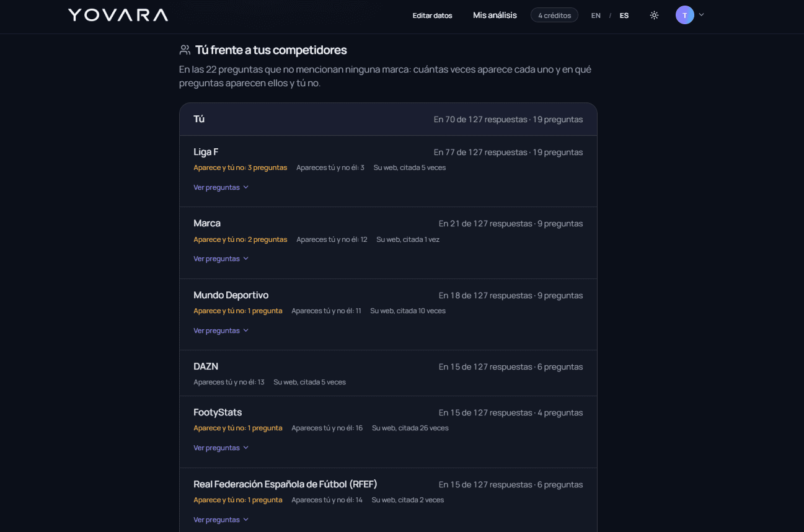Select the Tú summary row

388,119
